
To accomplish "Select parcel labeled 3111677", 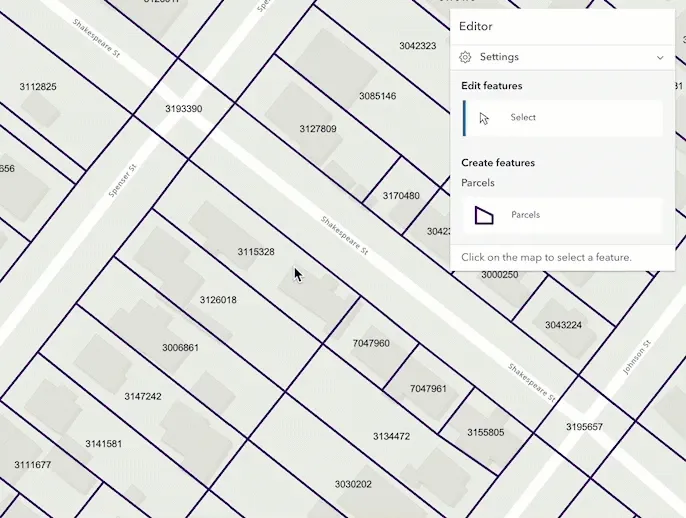I will 32,465.
